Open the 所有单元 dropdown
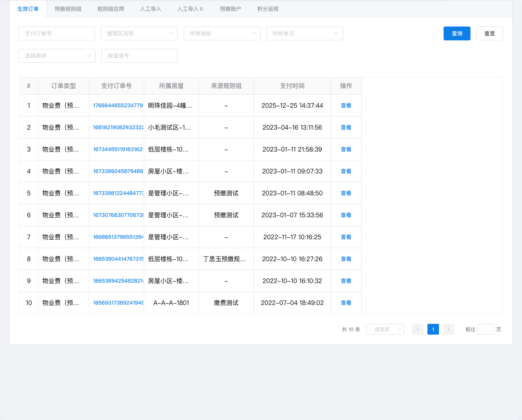The width and height of the screenshot is (522, 420). pos(304,33)
